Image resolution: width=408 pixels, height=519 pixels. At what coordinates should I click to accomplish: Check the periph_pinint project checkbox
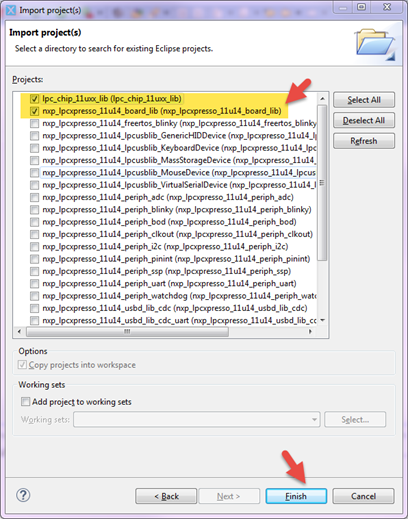34,259
